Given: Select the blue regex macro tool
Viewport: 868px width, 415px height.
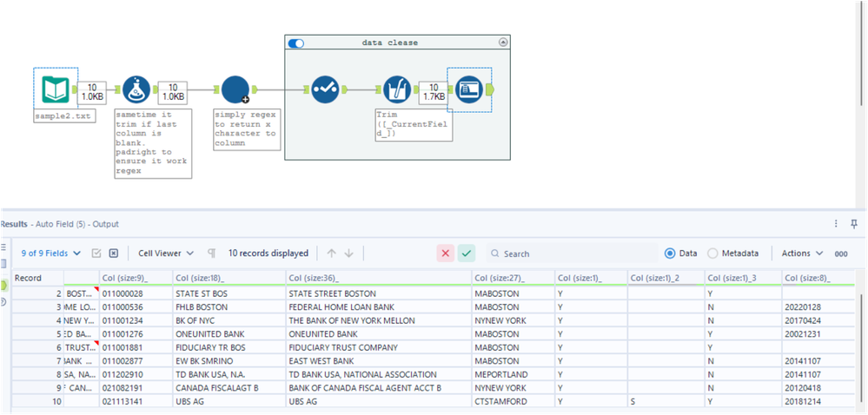Looking at the screenshot, I should coord(235,89).
